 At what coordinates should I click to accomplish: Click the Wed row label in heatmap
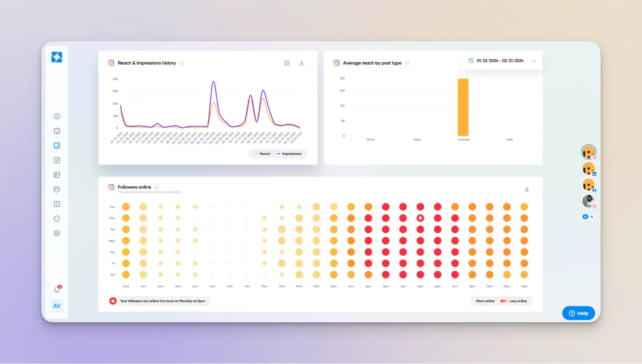[112, 240]
